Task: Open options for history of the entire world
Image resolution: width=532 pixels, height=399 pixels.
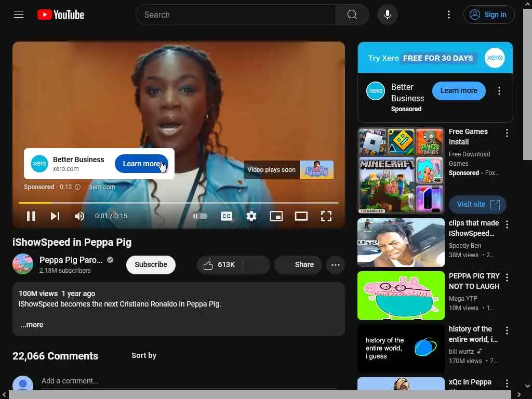Action: pos(507,330)
